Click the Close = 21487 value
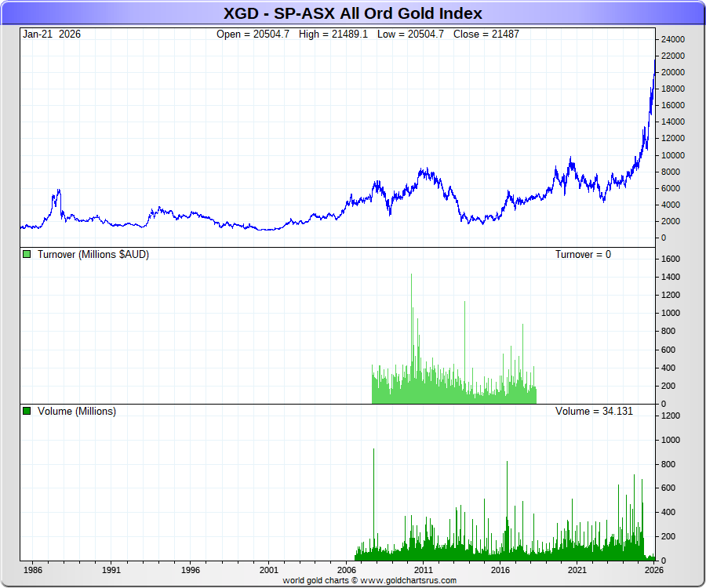Screen dimensions: 706x588 [488, 34]
